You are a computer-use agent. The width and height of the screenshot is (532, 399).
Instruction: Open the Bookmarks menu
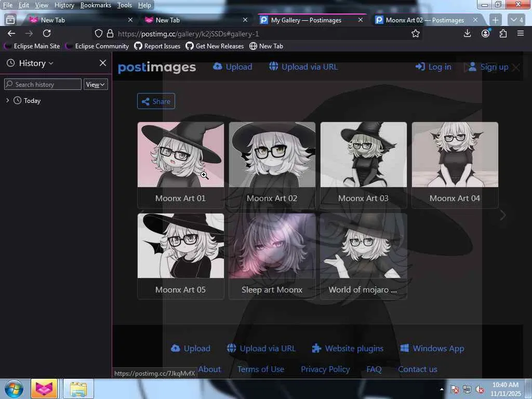coord(96,5)
